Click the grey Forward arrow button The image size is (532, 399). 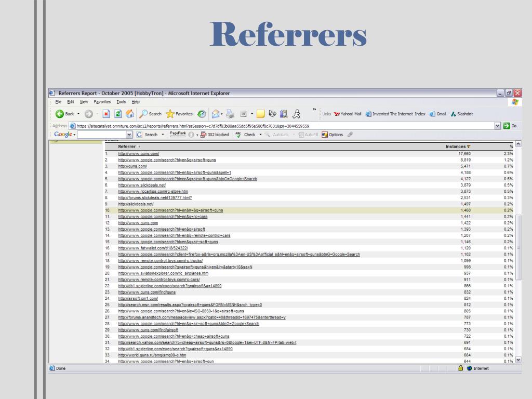click(88, 114)
